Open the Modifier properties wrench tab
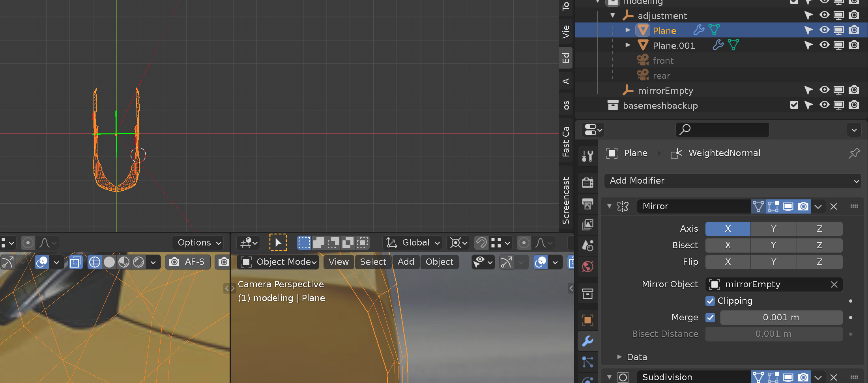Screen dimensions: 868x383 point(587,341)
